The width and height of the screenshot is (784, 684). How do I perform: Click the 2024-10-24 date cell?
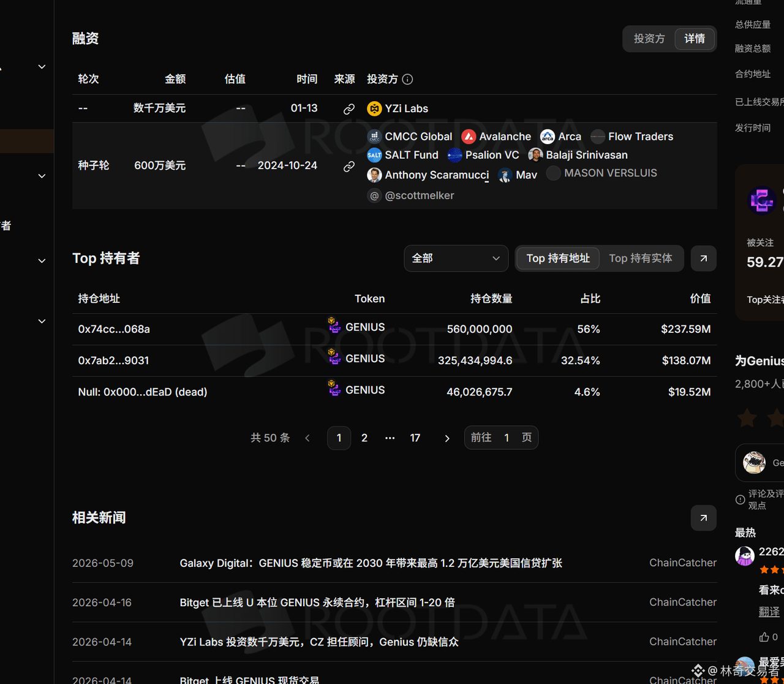[x=287, y=165]
